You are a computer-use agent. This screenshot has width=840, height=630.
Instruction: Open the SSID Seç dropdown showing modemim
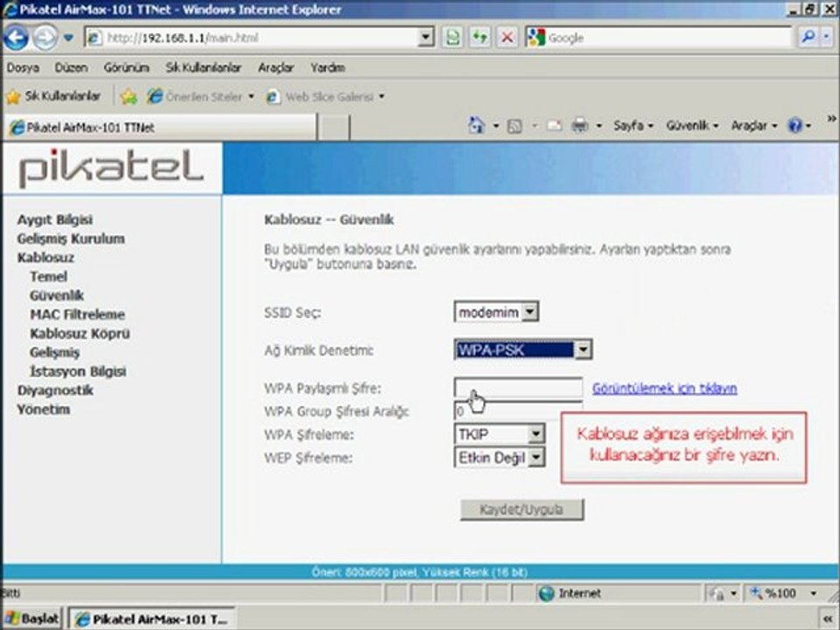tap(496, 311)
